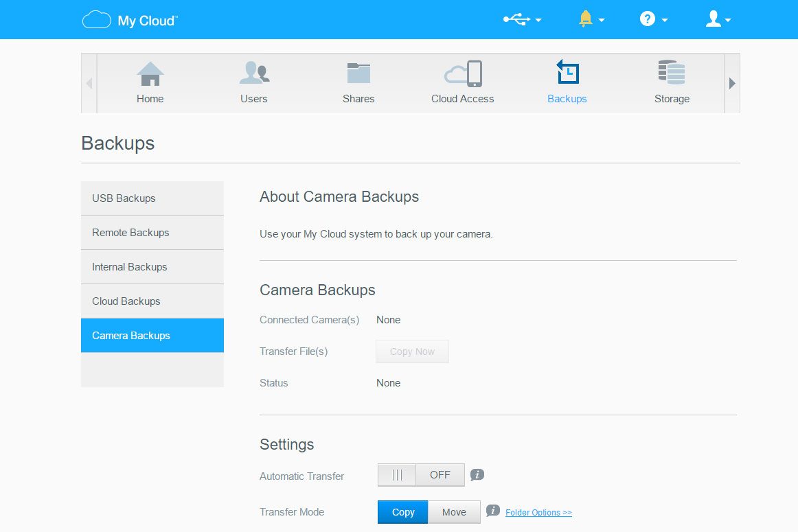Screen dimensions: 798x532
Task: Open the Storage label in navigation
Action: click(x=672, y=99)
